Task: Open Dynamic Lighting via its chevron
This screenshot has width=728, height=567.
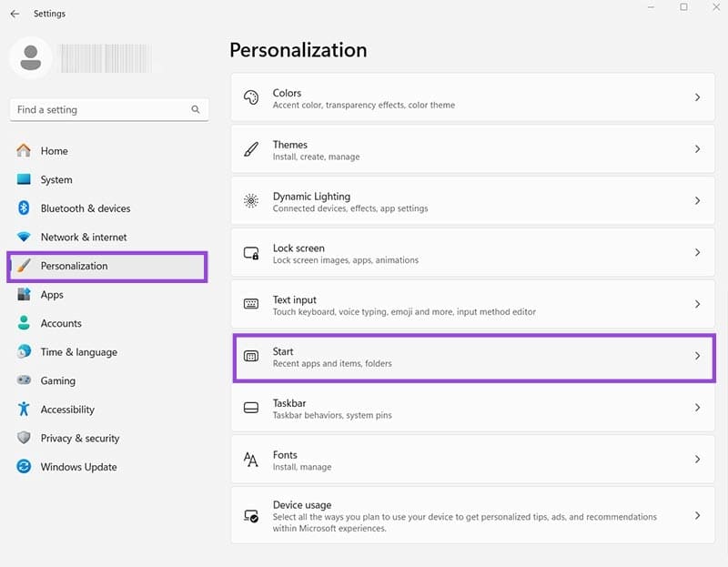Action: click(697, 200)
